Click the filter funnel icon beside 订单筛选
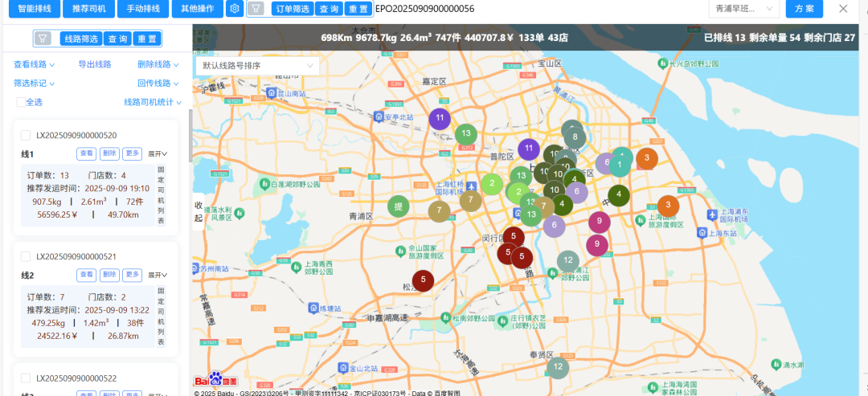The height and width of the screenshot is (396, 868). click(x=255, y=9)
